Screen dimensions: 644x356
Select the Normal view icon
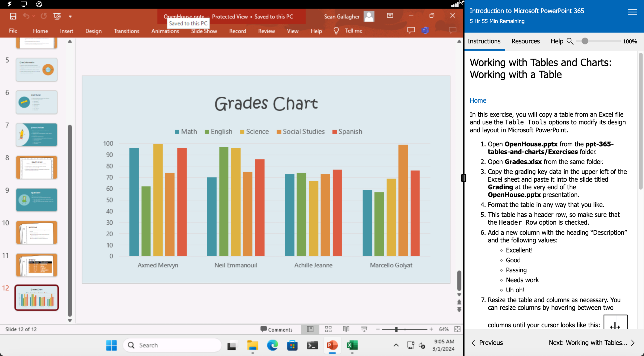point(310,329)
